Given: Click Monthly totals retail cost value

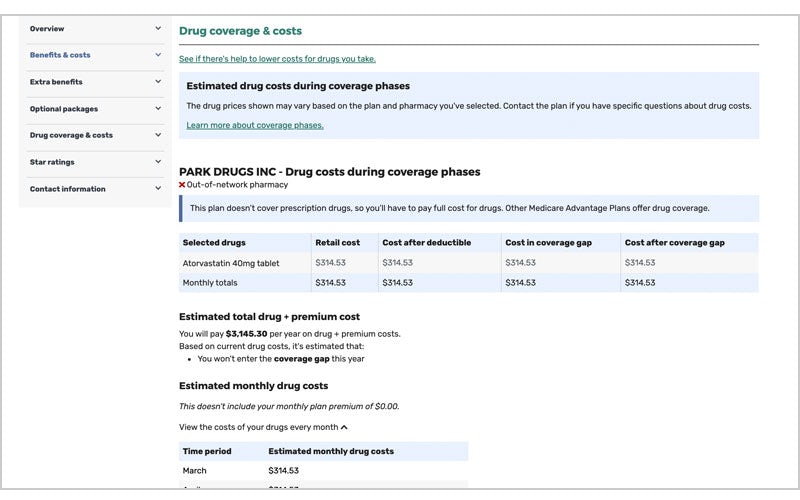Looking at the screenshot, I should [x=330, y=283].
